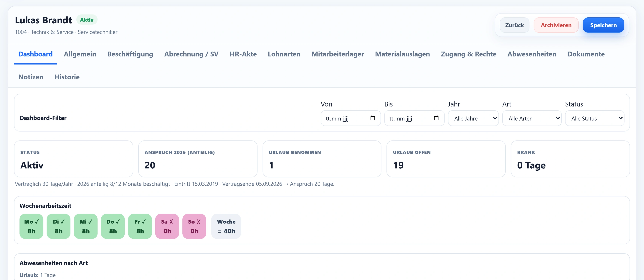Open the Notizen tab
Screen dimensions: 644x280
(x=31, y=77)
